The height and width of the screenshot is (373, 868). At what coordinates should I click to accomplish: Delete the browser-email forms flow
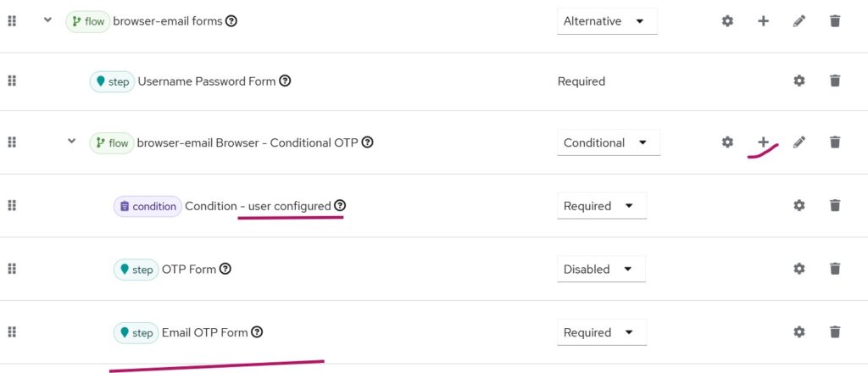835,21
